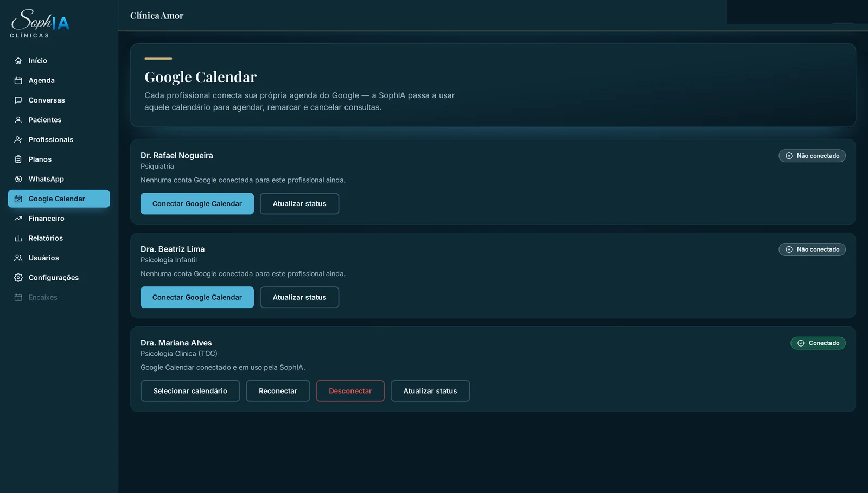The height and width of the screenshot is (493, 868).
Task: Go to the Agenda page
Action: pos(59,80)
